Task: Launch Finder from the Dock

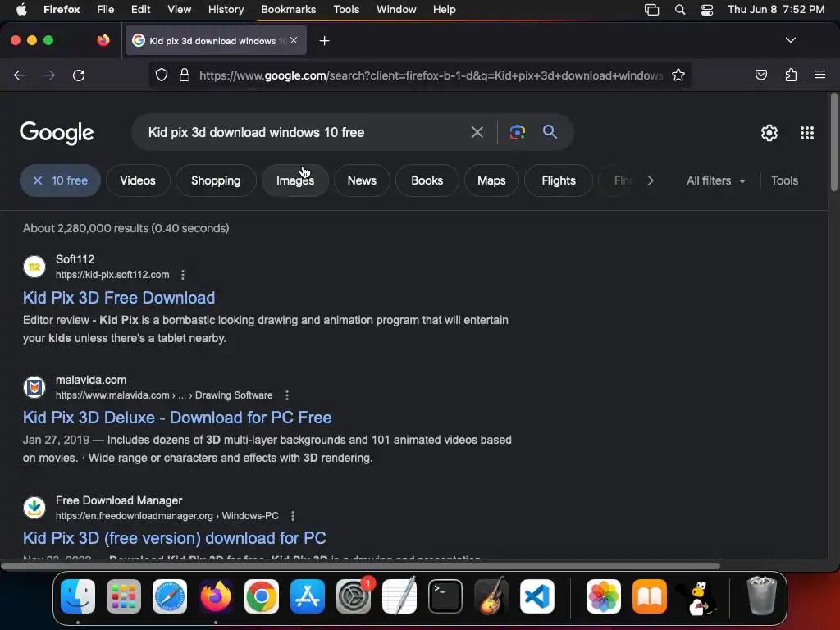Action: coord(78,596)
